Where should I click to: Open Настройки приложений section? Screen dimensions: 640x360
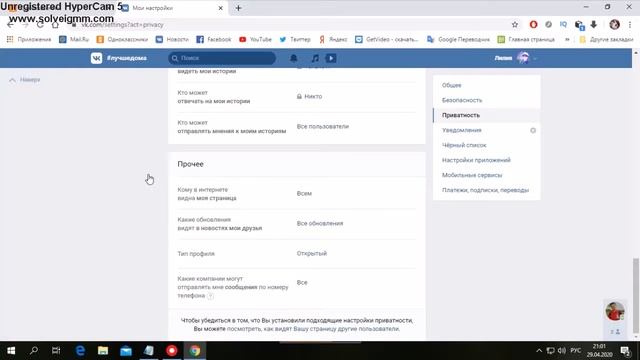pyautogui.click(x=476, y=160)
